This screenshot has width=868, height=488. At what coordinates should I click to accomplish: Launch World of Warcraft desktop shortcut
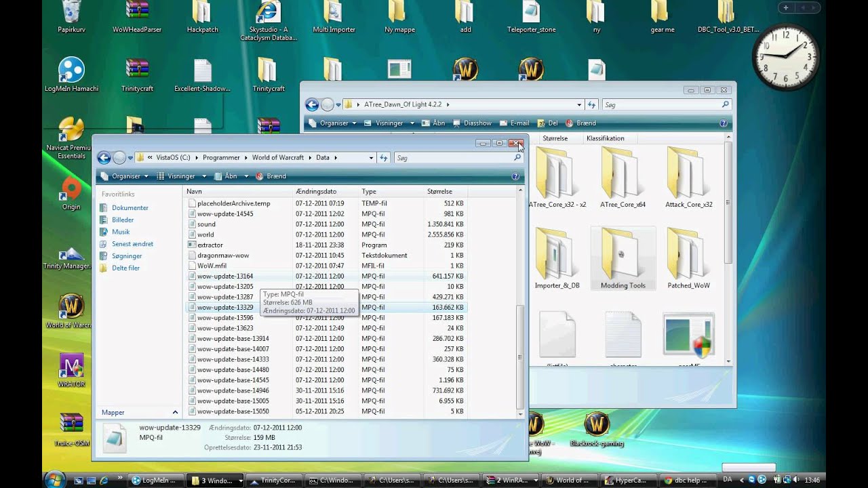[x=70, y=311]
